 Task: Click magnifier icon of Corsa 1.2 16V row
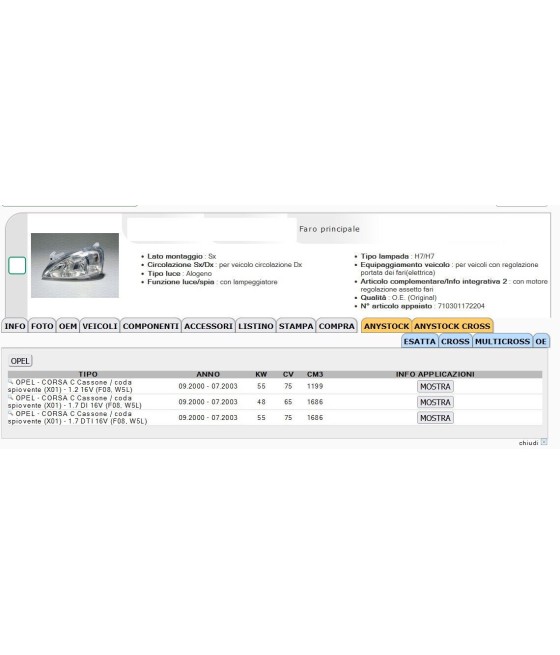pos(11,382)
